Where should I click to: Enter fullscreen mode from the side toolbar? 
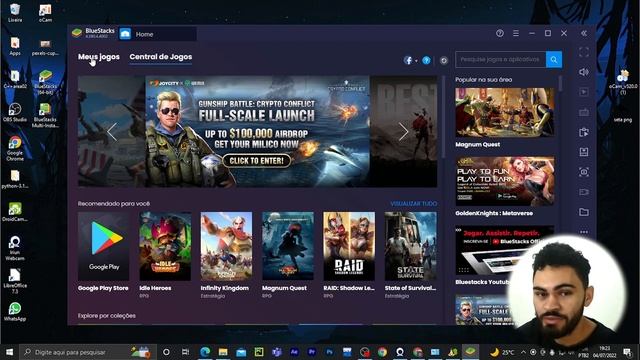584,52
